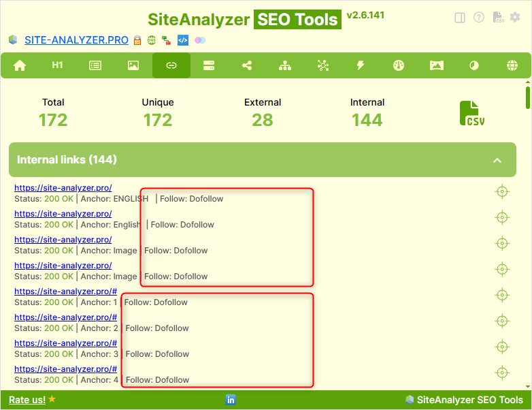
Task: Open the content list tab icon
Action: pos(95,65)
